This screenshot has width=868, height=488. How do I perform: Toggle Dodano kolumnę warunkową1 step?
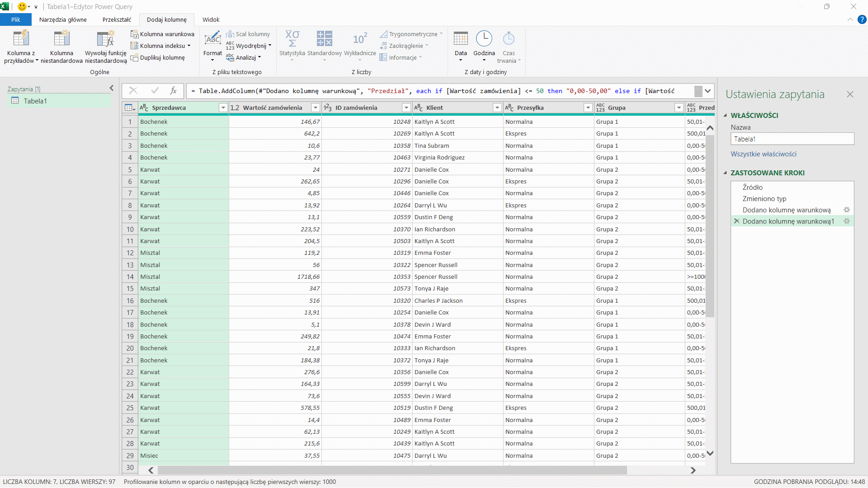point(788,221)
